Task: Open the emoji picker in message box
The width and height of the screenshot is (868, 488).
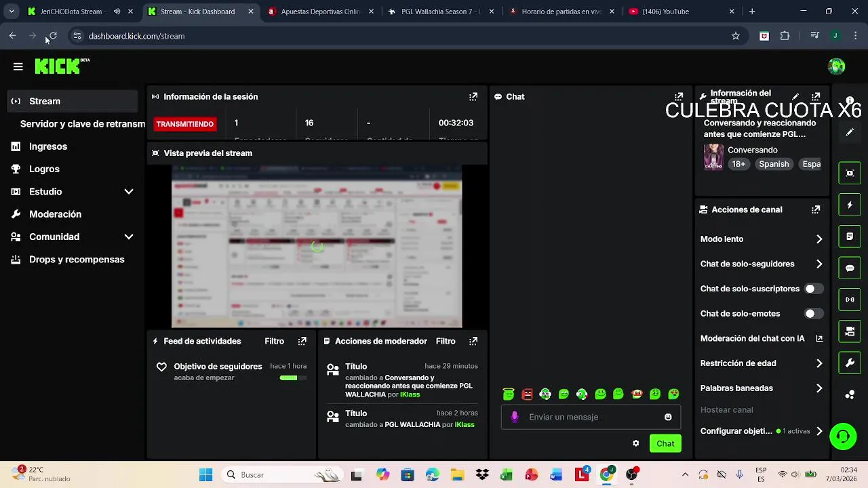Action: [668, 417]
